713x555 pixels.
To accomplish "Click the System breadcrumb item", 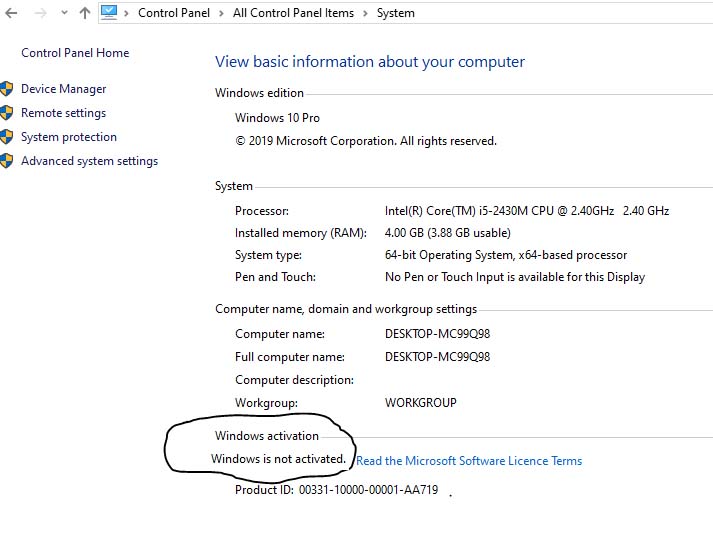I will pyautogui.click(x=396, y=13).
